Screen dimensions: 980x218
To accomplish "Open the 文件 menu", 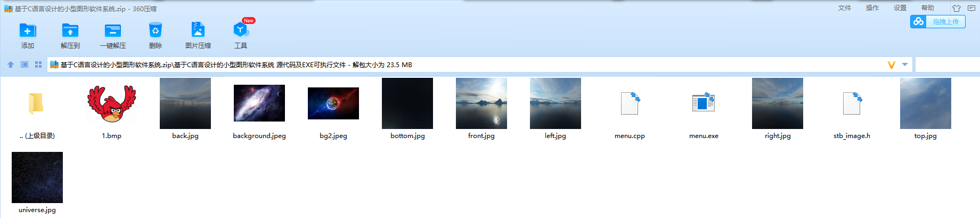I will click(x=845, y=8).
